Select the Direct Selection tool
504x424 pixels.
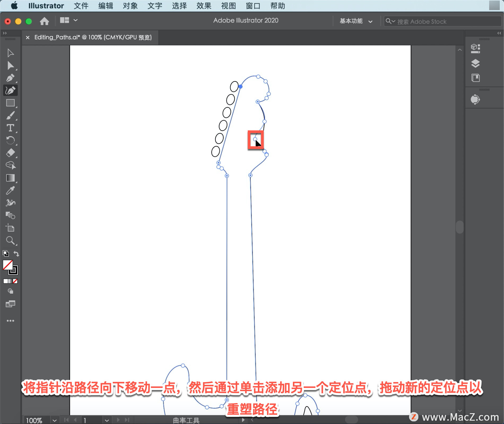tap(10, 65)
